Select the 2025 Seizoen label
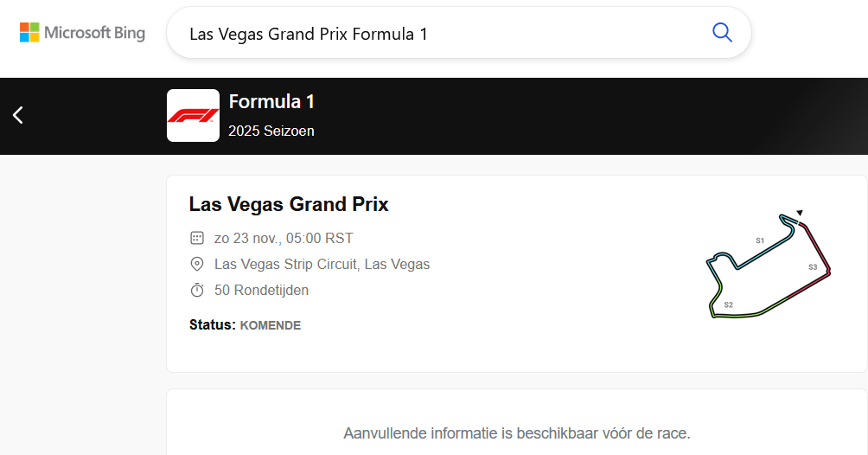The image size is (868, 455). pyautogui.click(x=271, y=131)
